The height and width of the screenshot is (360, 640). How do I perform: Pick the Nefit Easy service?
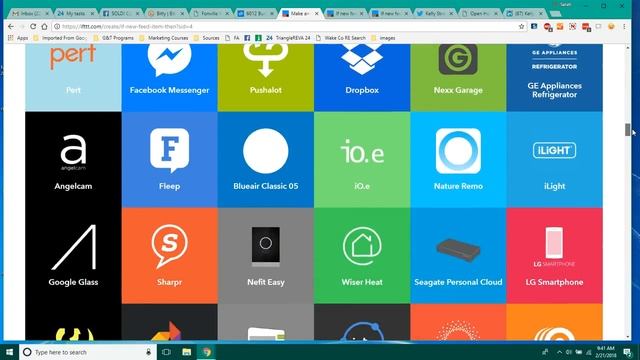point(266,256)
